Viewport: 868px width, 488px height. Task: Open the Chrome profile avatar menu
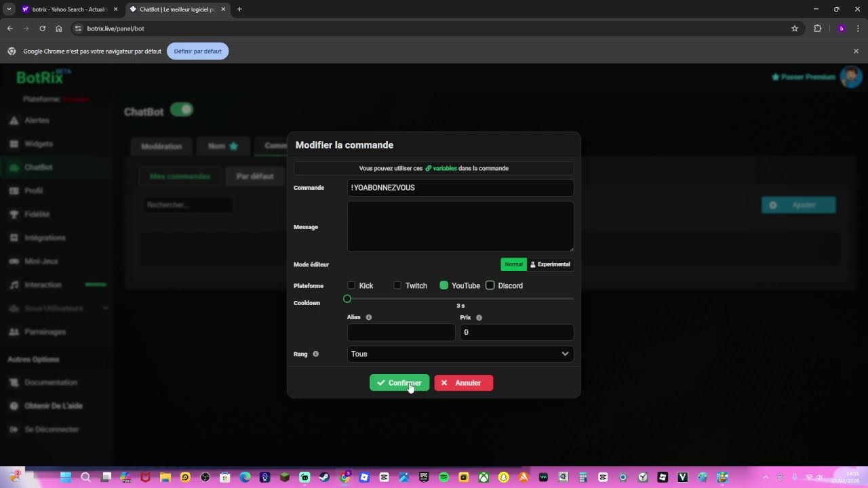point(842,28)
